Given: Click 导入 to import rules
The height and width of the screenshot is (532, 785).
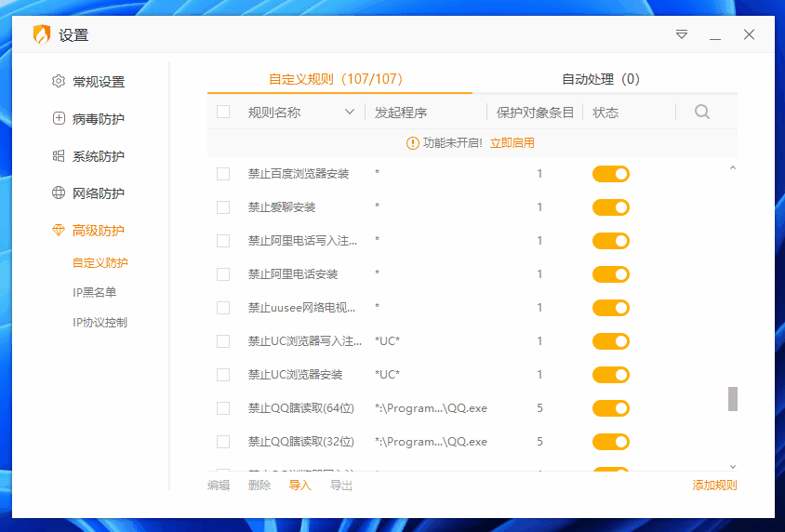Looking at the screenshot, I should (299, 485).
